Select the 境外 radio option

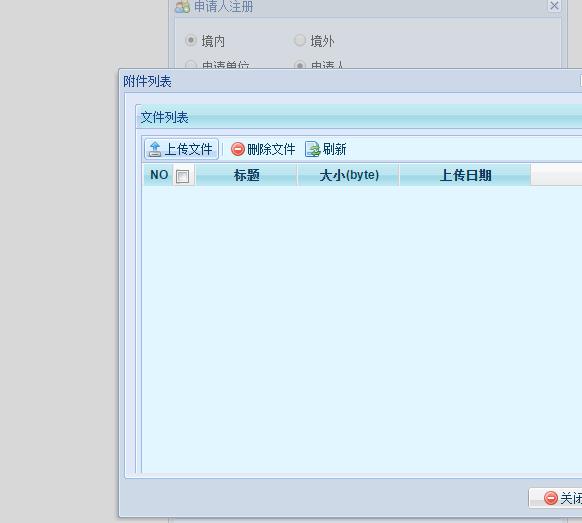(300, 40)
